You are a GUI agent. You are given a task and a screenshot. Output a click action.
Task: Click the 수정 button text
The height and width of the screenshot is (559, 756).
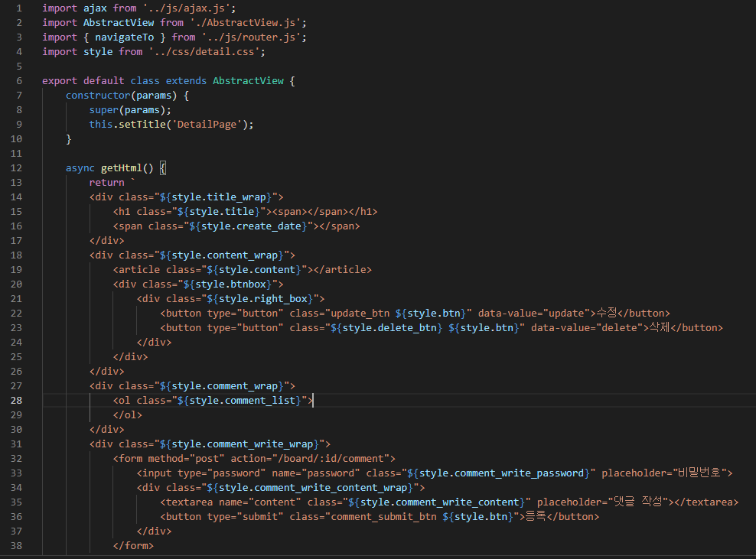click(607, 313)
